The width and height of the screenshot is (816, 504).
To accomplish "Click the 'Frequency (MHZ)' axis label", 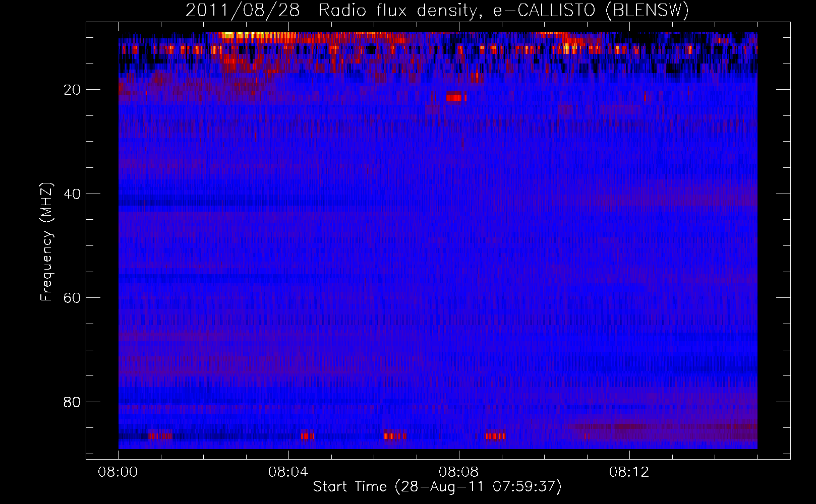I will point(46,242).
